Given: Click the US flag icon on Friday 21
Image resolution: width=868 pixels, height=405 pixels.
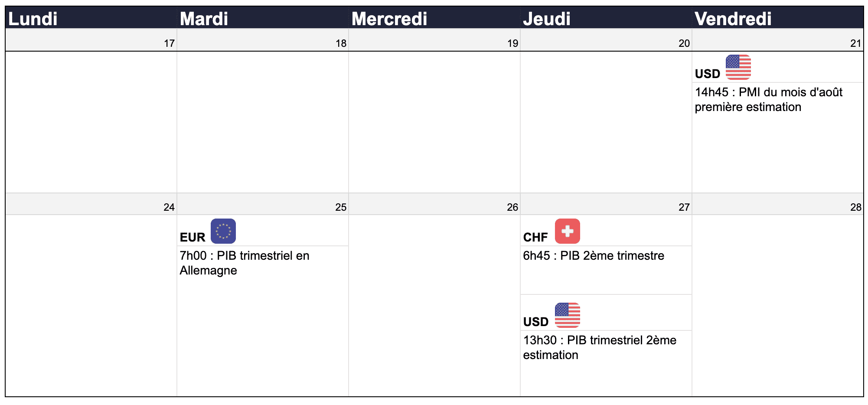Looking at the screenshot, I should pos(738,67).
